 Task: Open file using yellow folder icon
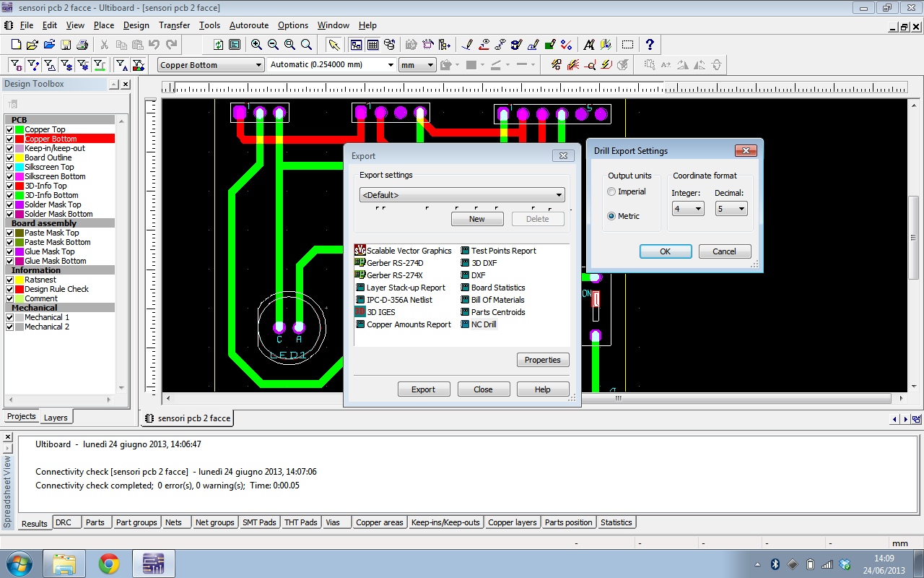pyautogui.click(x=32, y=44)
